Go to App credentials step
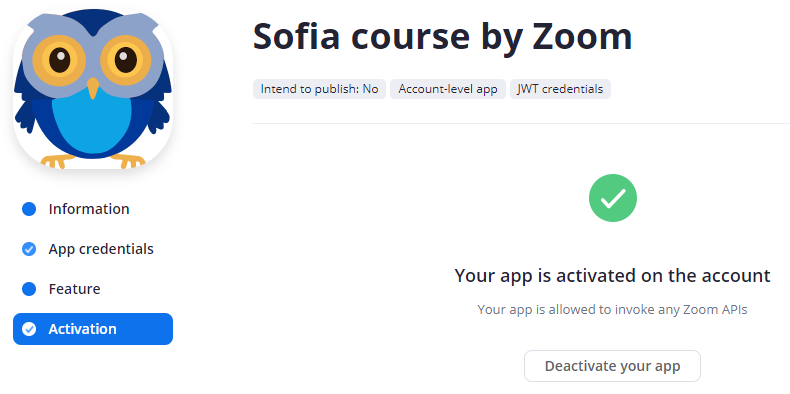 point(101,249)
